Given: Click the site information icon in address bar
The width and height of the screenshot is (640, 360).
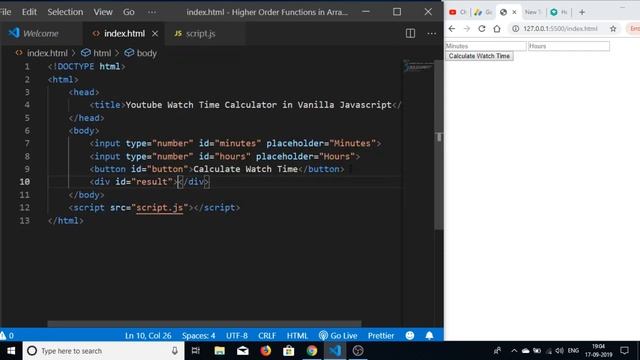Looking at the screenshot, I should (x=516, y=29).
